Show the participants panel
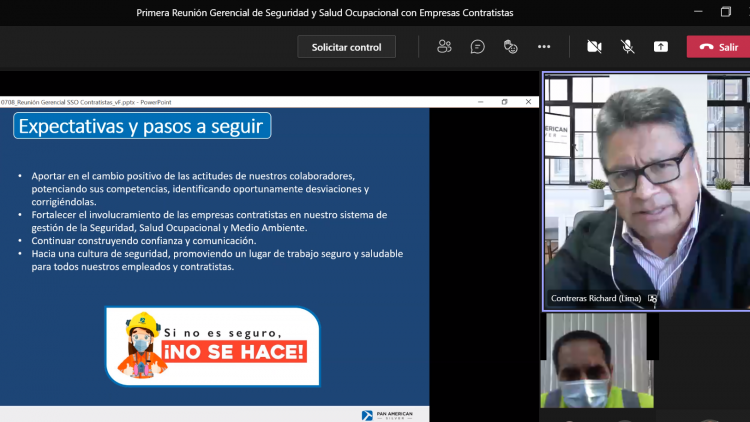Viewport: 750px width, 422px height. (444, 47)
